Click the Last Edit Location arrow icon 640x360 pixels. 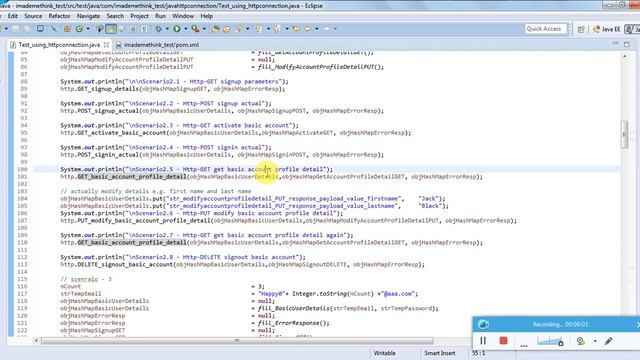297,29
